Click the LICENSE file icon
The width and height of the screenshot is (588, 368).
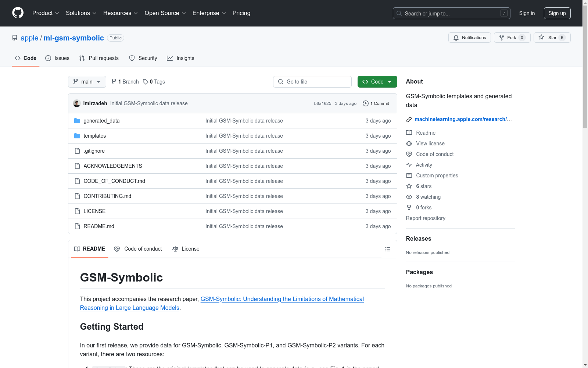click(77, 211)
